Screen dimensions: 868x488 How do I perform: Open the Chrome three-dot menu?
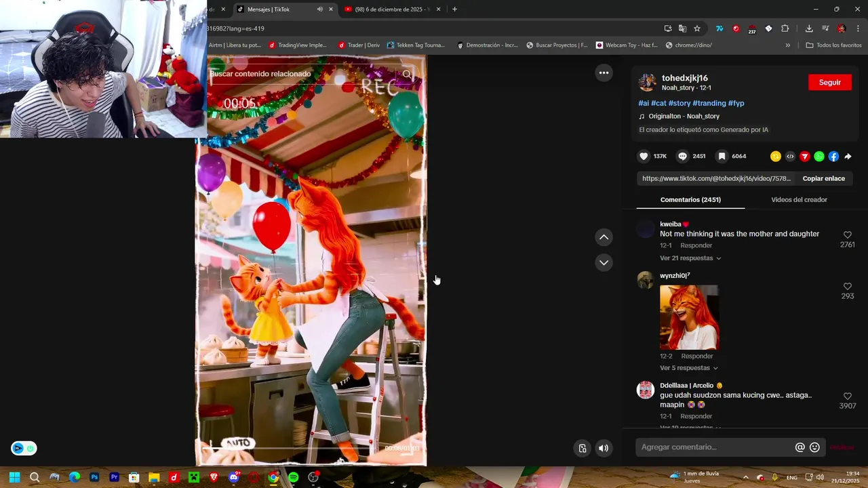pos(858,28)
